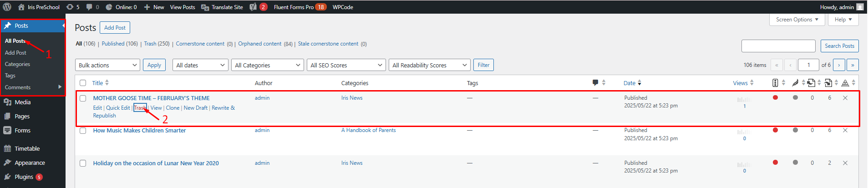Click the search posts input field
The height and width of the screenshot is (188, 868).
[x=778, y=46]
